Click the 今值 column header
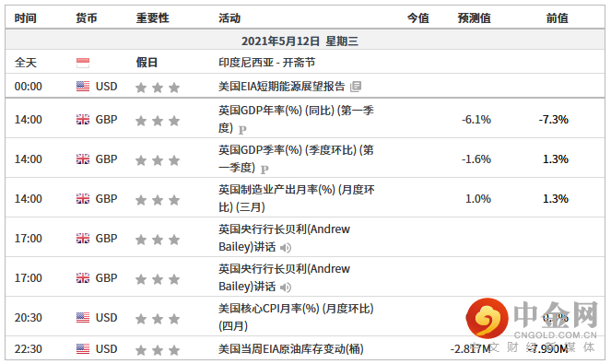 (417, 18)
